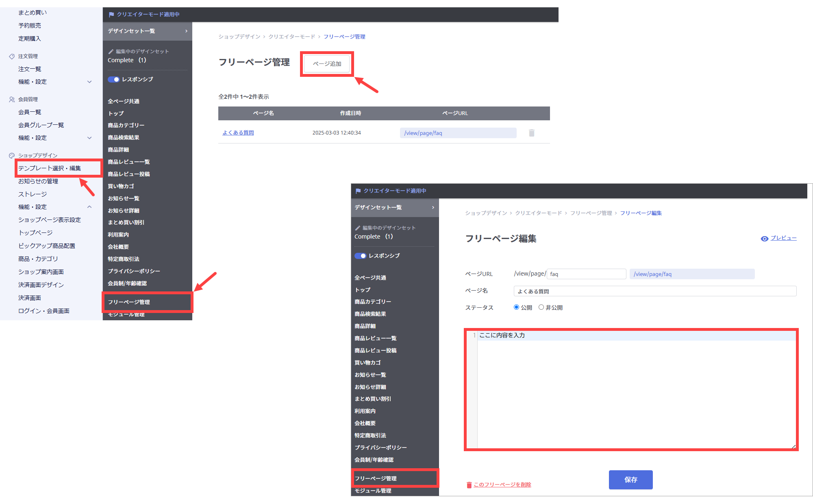Click the 注文管理 tag icon in sidebar
The height and width of the screenshot is (504, 813).
pyautogui.click(x=12, y=56)
